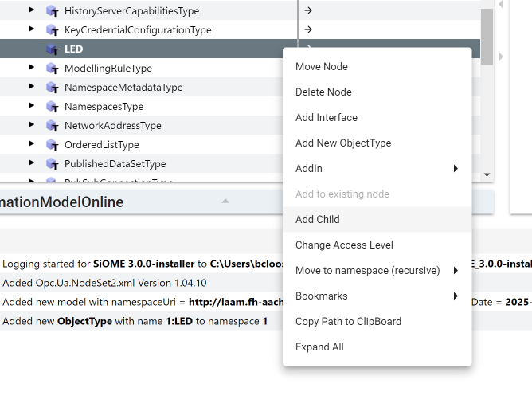Click the KeyCredentialConfigurationType node icon
Viewport: 532px width, 419px height.
(53, 30)
